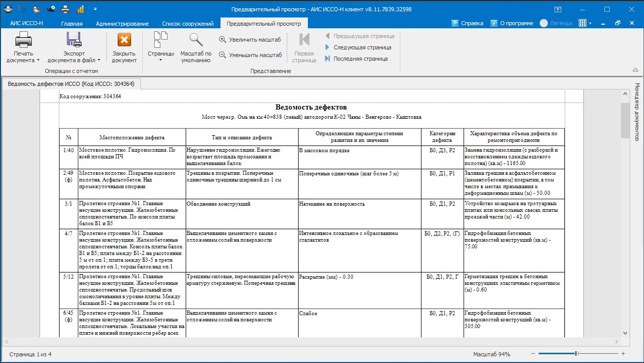Image resolution: width=644 pixels, height=363 pixels.
Task: Open Экспорт документа в файл menu
Action: [74, 47]
